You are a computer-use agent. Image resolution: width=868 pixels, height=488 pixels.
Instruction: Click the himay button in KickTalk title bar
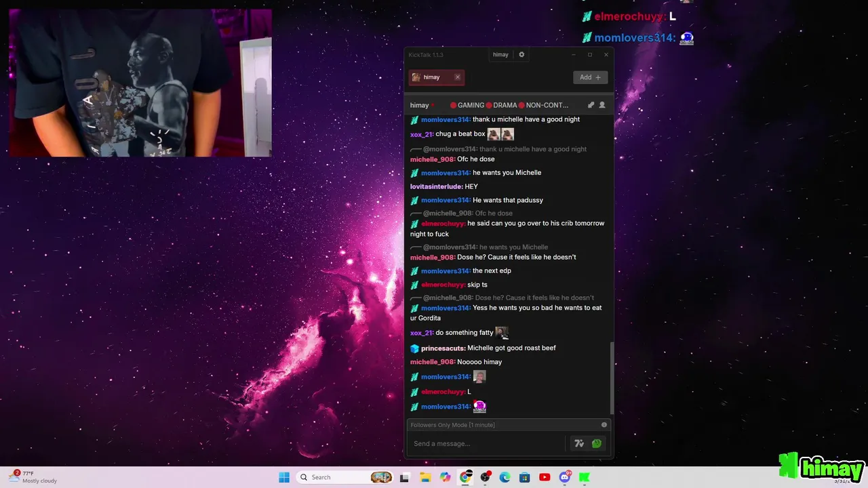[x=500, y=55]
